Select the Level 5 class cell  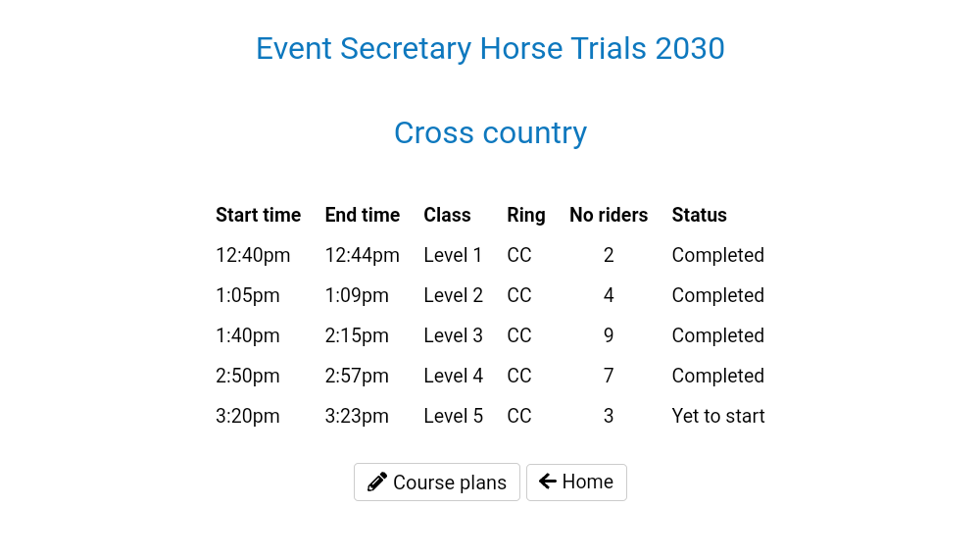[x=453, y=416]
